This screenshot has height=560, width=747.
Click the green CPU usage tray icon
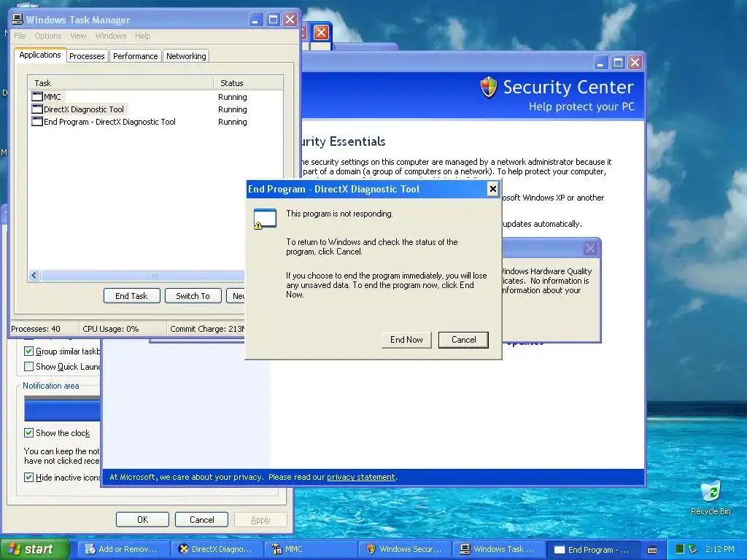pos(680,549)
